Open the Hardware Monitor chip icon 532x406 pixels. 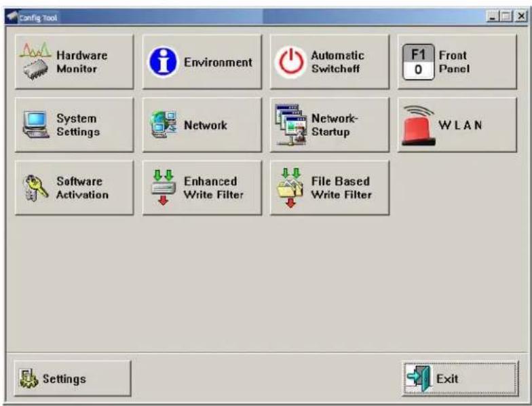point(35,61)
